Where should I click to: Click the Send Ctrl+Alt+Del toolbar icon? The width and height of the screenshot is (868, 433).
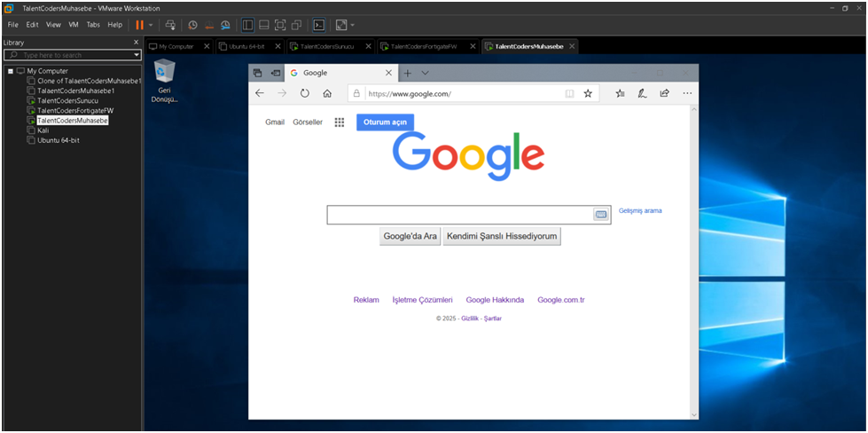[x=171, y=25]
